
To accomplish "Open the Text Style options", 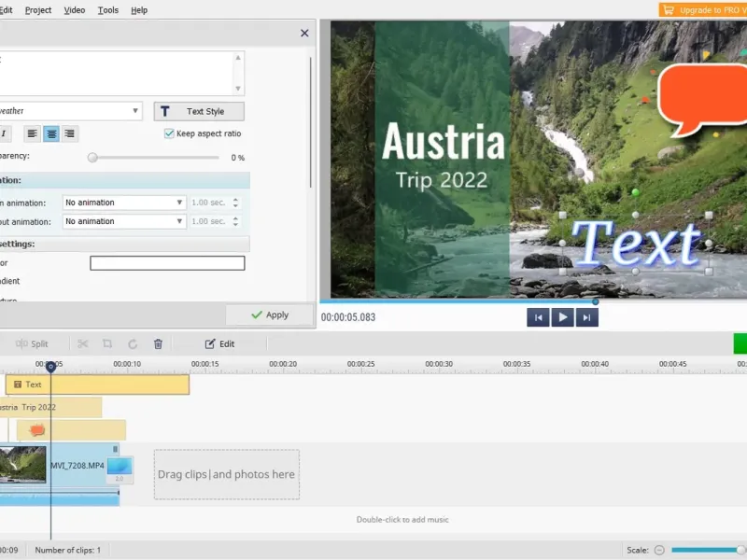I will tap(199, 111).
